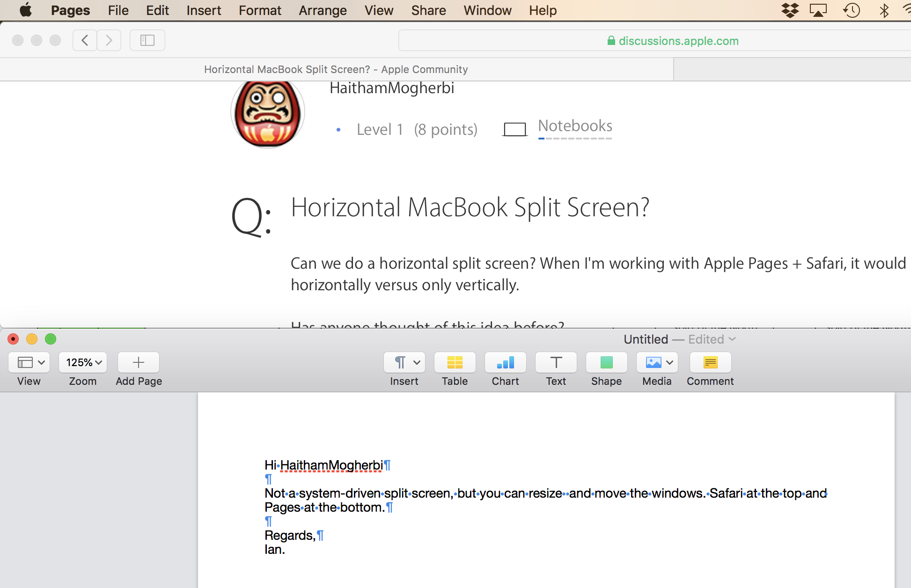
Task: Expand the View dropdown in Pages toolbar
Action: (x=29, y=363)
